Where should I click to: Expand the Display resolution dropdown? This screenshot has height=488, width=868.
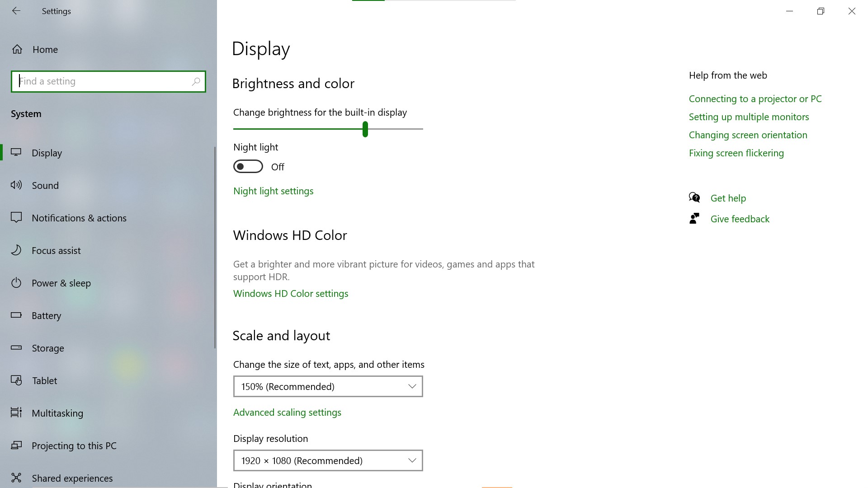tap(328, 460)
